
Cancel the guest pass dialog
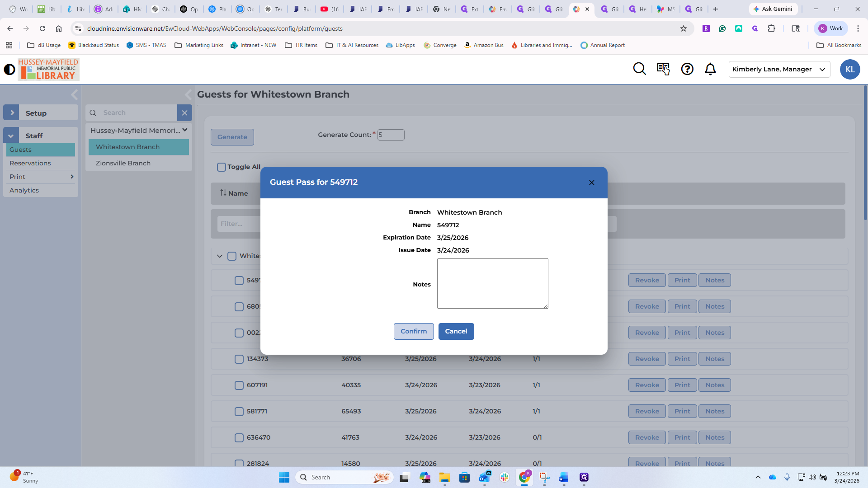[456, 331]
